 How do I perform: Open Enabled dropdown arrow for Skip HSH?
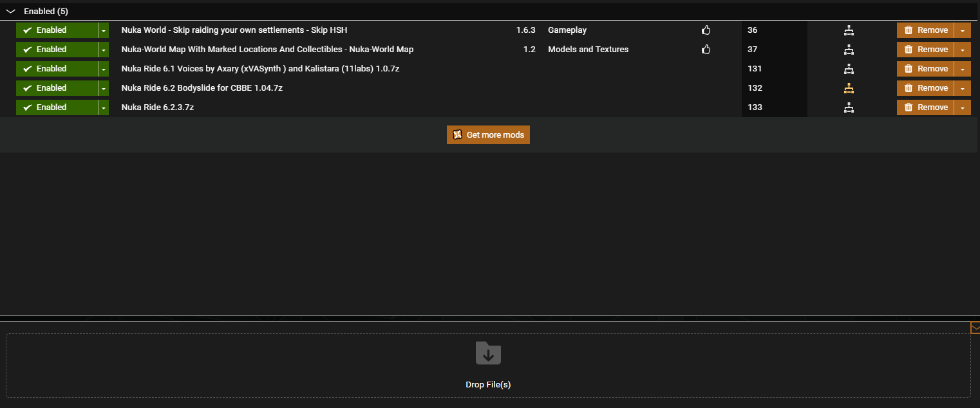tap(104, 30)
